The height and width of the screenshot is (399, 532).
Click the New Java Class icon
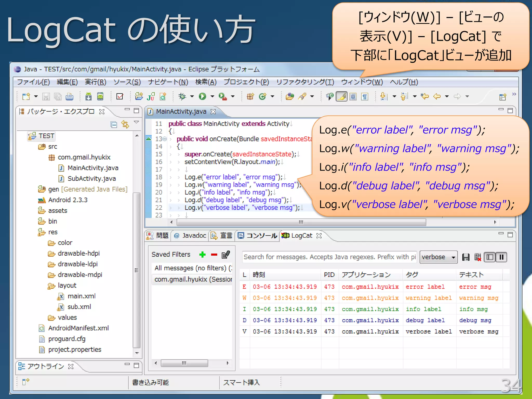[263, 97]
